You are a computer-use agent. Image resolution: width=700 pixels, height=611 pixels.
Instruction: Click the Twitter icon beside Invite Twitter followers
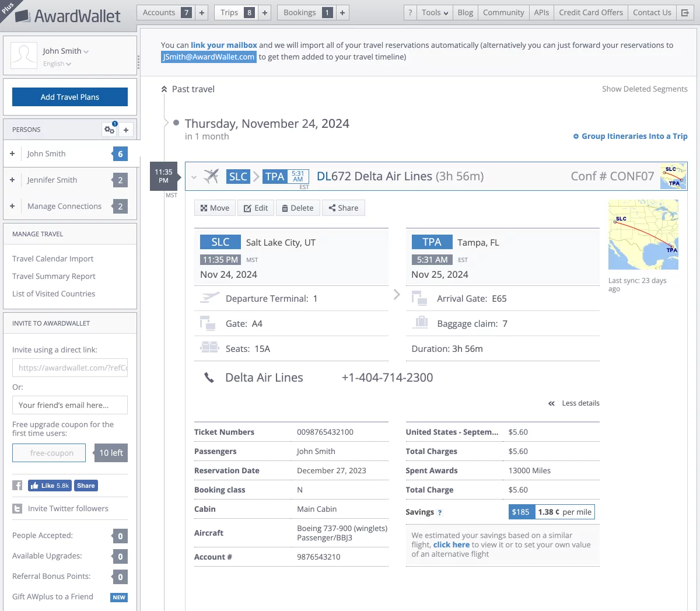(17, 509)
